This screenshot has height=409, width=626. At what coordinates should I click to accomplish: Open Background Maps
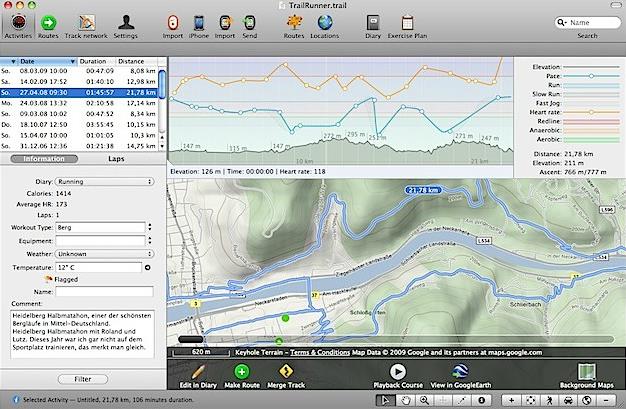[587, 375]
